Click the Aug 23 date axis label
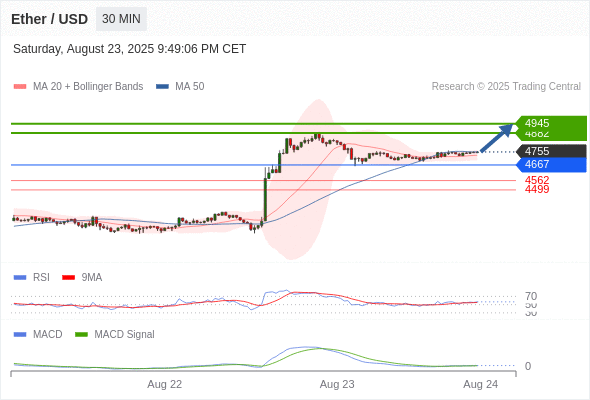 click(x=337, y=385)
